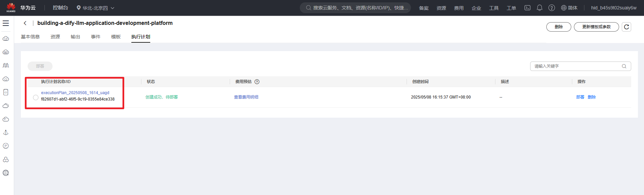Screen dimensions: 644x195
Task: Click the 更新模板或参数 button
Action: [597, 27]
